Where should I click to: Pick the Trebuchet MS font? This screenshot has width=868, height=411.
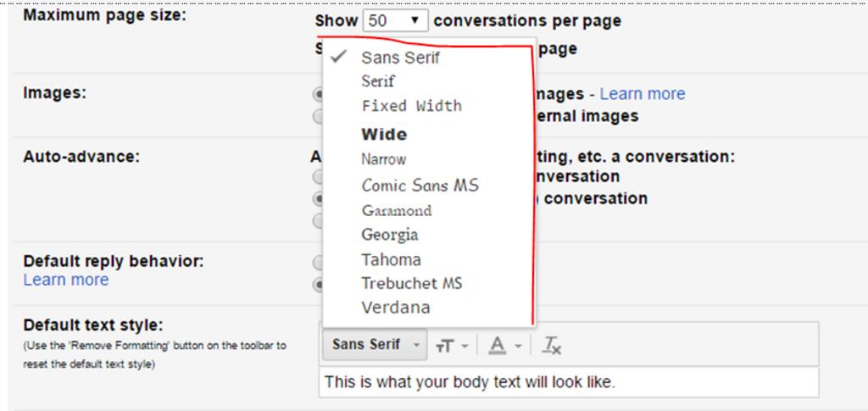411,283
